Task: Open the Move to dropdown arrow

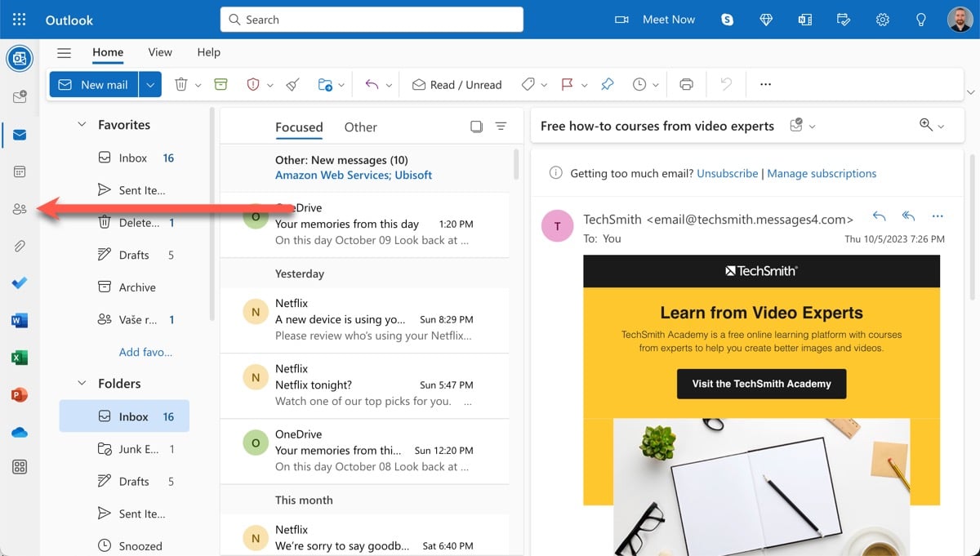Action: coord(341,85)
